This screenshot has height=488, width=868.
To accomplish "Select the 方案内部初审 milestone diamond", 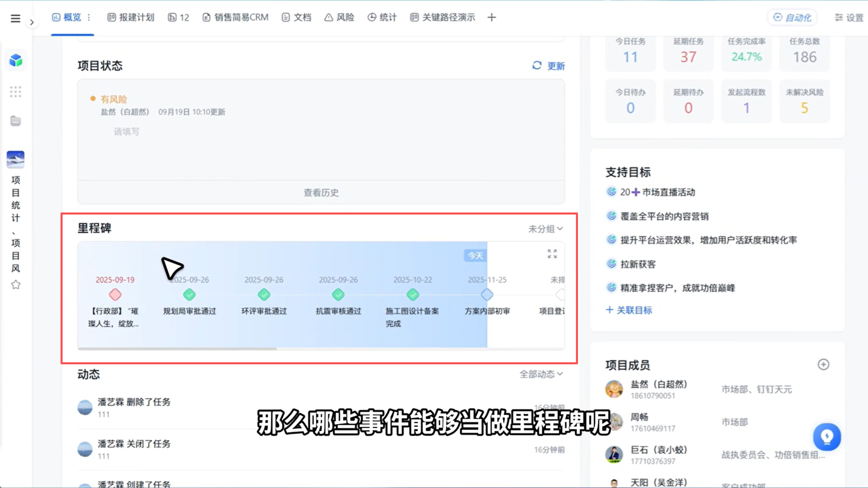I will coord(487,294).
